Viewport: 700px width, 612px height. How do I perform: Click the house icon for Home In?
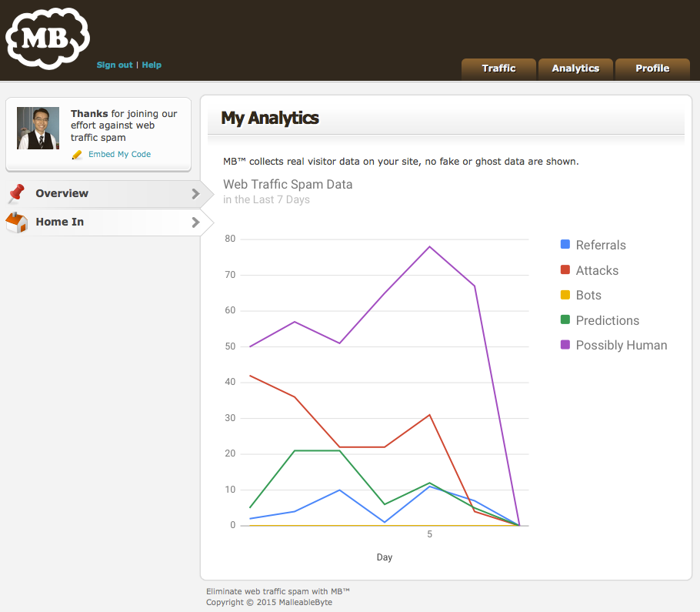pyautogui.click(x=16, y=222)
